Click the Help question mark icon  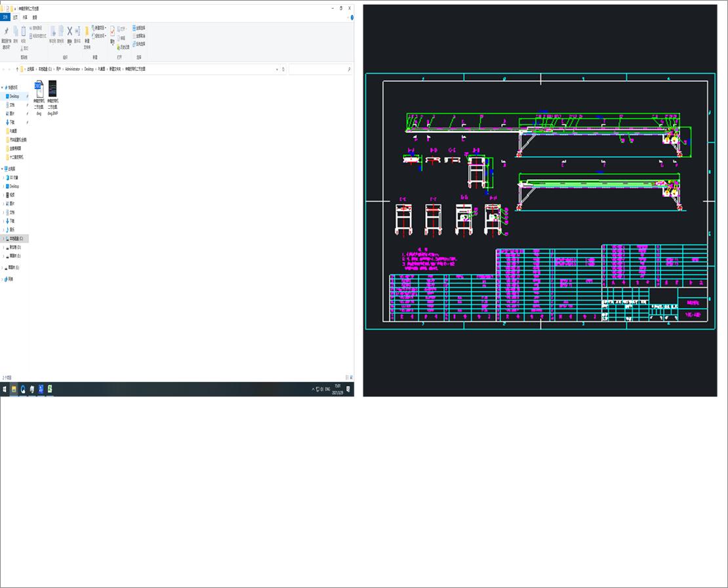(352, 18)
